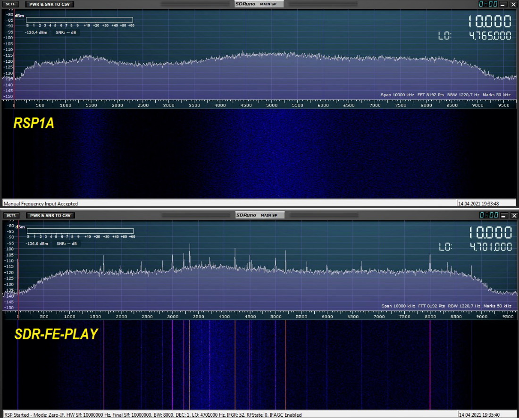The height and width of the screenshot is (420, 519).
Task: Click "RBW 1220,7 Hz" in the RSP1A spectrum
Action: tap(463, 95)
